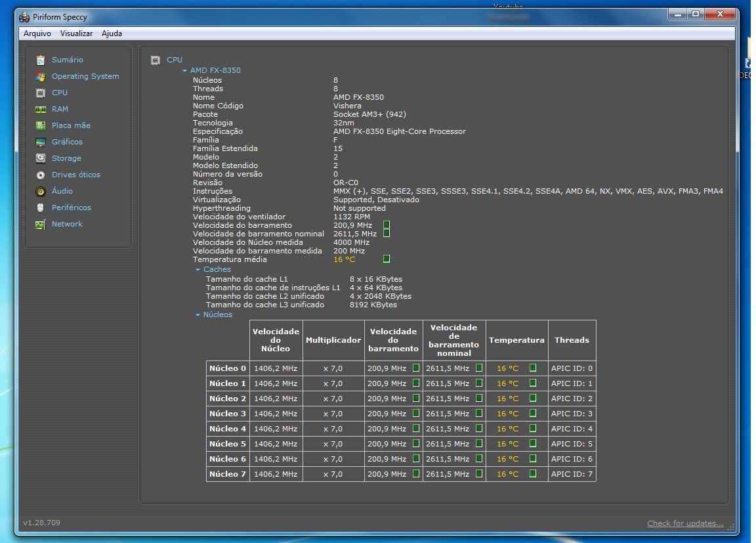Image resolution: width=756 pixels, height=543 pixels.
Task: Click graph icon beside Velocidade de barramento nominal
Action: point(387,233)
